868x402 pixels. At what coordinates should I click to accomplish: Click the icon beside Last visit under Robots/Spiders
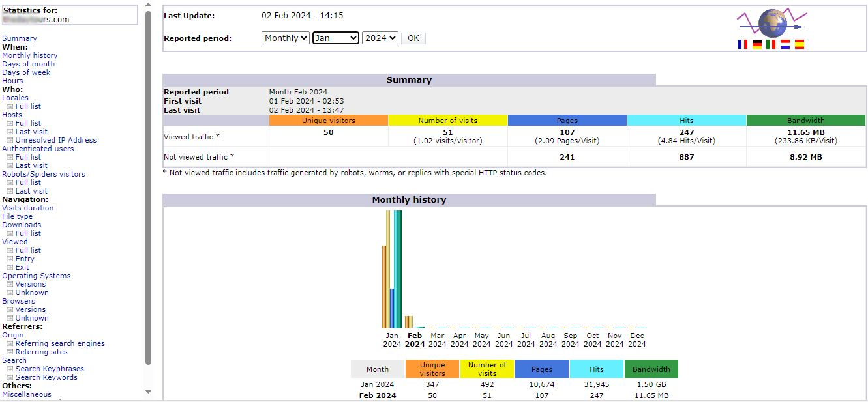click(x=10, y=191)
